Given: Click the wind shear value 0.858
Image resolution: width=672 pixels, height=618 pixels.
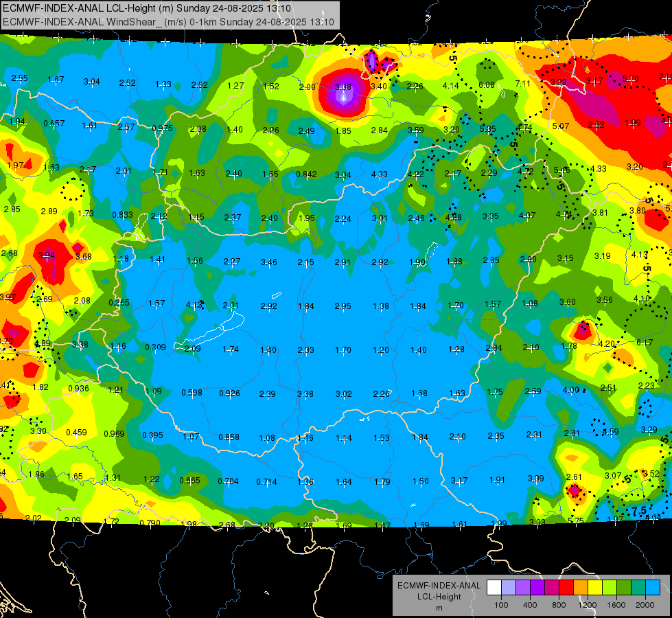Looking at the screenshot, I should [229, 437].
